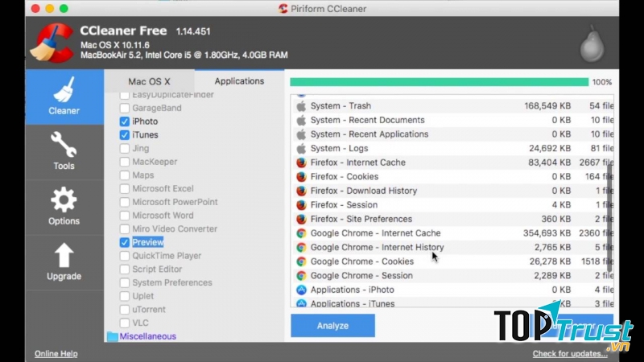Click Apple icon beside System - Trash
The height and width of the screenshot is (362, 644).
(x=301, y=106)
